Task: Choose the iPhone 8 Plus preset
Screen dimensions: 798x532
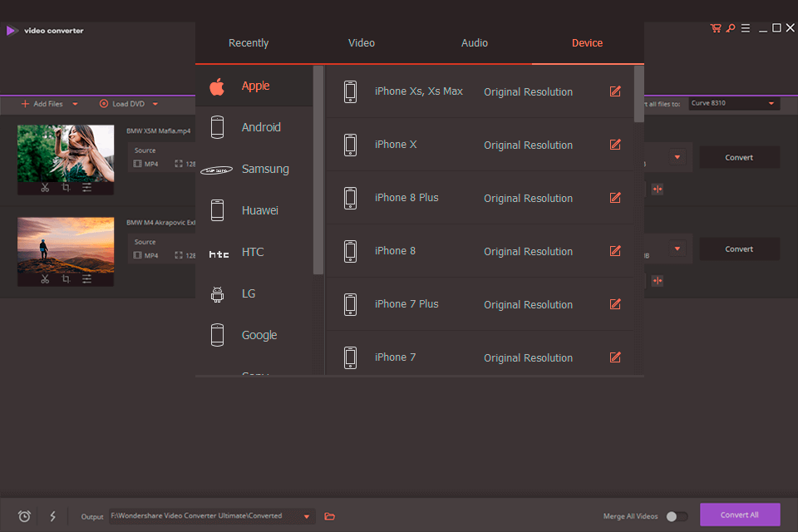Action: (480, 198)
